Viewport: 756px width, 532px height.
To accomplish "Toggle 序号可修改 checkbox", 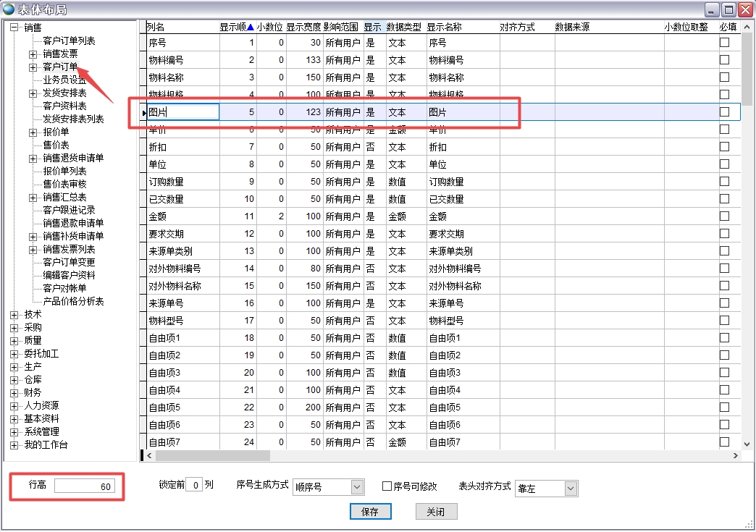I will [387, 486].
